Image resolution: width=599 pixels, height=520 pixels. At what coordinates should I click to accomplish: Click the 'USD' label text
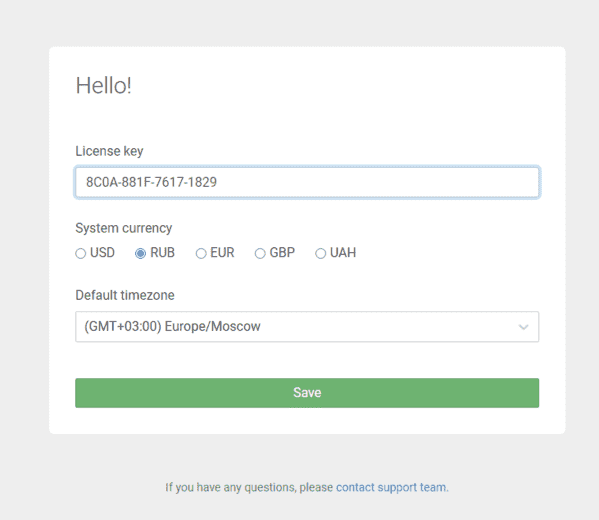(102, 253)
